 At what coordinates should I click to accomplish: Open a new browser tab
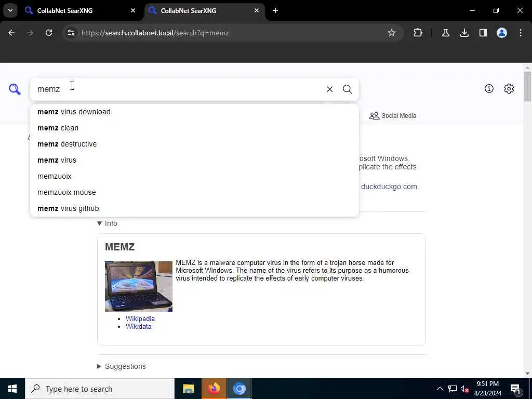click(x=275, y=10)
